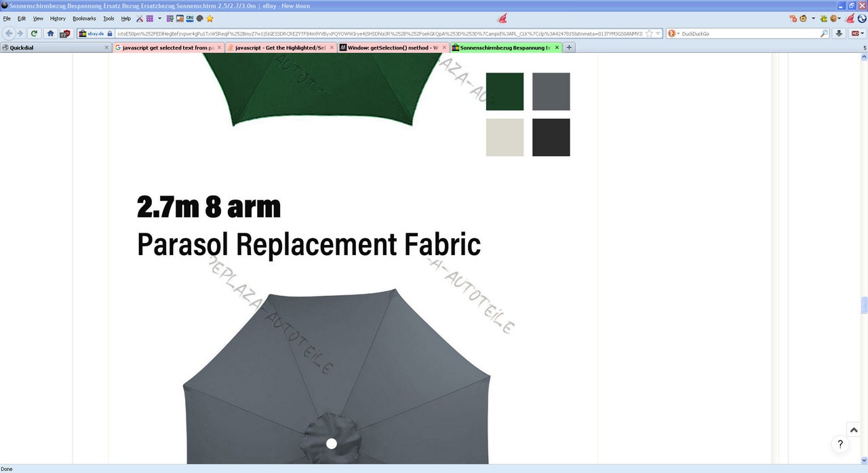This screenshot has width=868, height=473.
Task: Click the blue circular sync icon
Action: pyautogui.click(x=862, y=18)
